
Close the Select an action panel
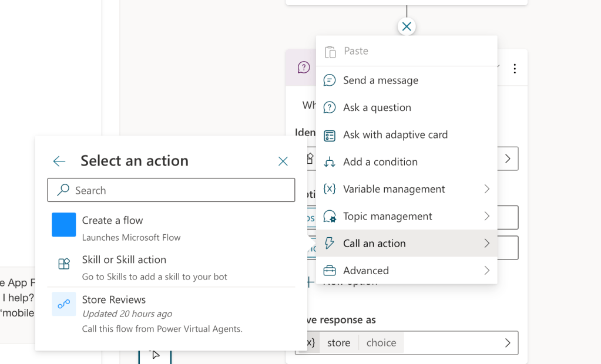[x=283, y=161]
